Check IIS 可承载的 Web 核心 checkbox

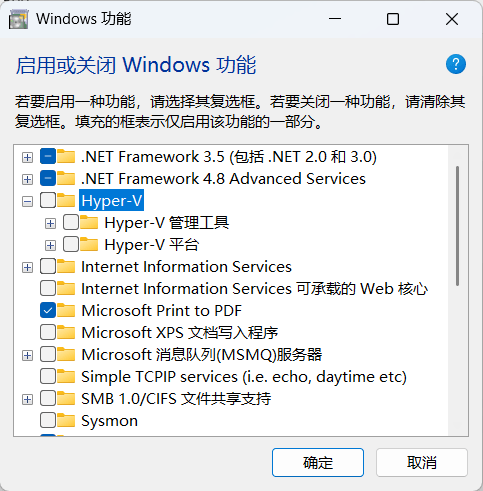point(48,288)
